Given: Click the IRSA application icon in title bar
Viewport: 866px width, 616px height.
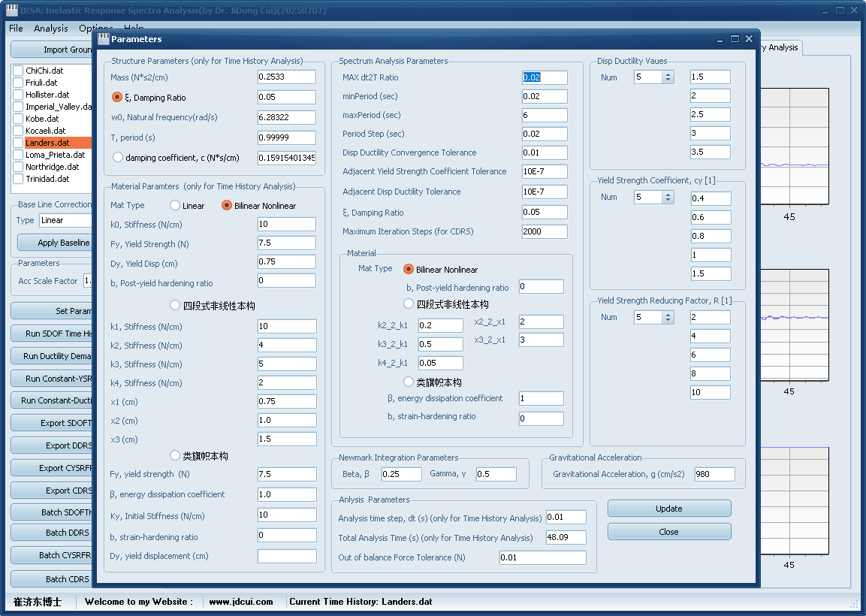Looking at the screenshot, I should (12, 10).
